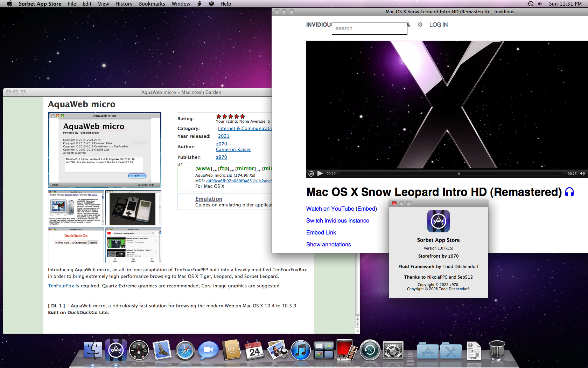Open iChat camera bubble in Dock
Screen dimensions: 588x368
(x=208, y=350)
